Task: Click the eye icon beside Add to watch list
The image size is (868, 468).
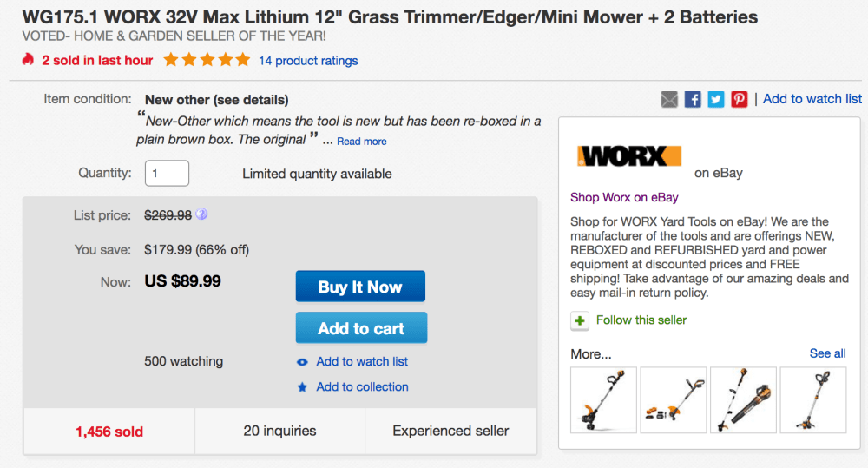Action: point(302,362)
